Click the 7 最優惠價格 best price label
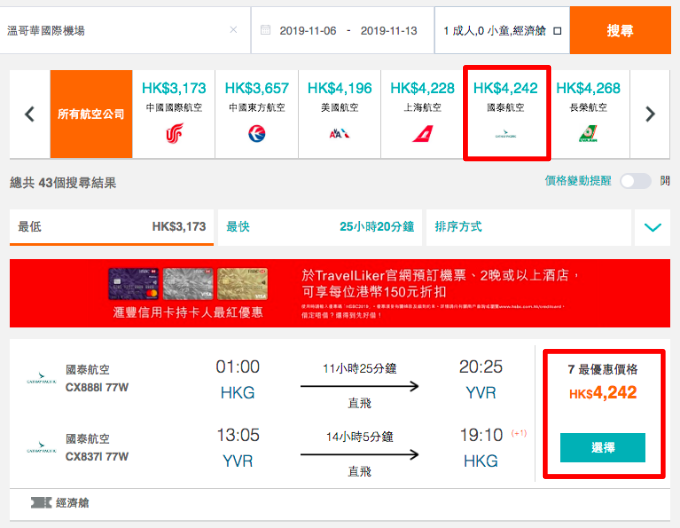Screen dimensions: 680x528 pyautogui.click(x=603, y=369)
